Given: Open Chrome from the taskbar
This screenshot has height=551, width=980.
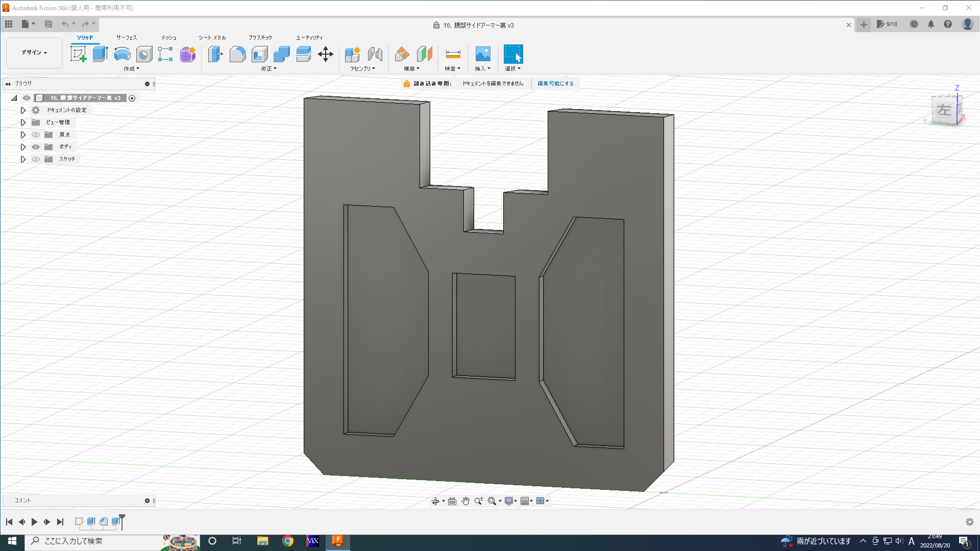Looking at the screenshot, I should point(288,541).
